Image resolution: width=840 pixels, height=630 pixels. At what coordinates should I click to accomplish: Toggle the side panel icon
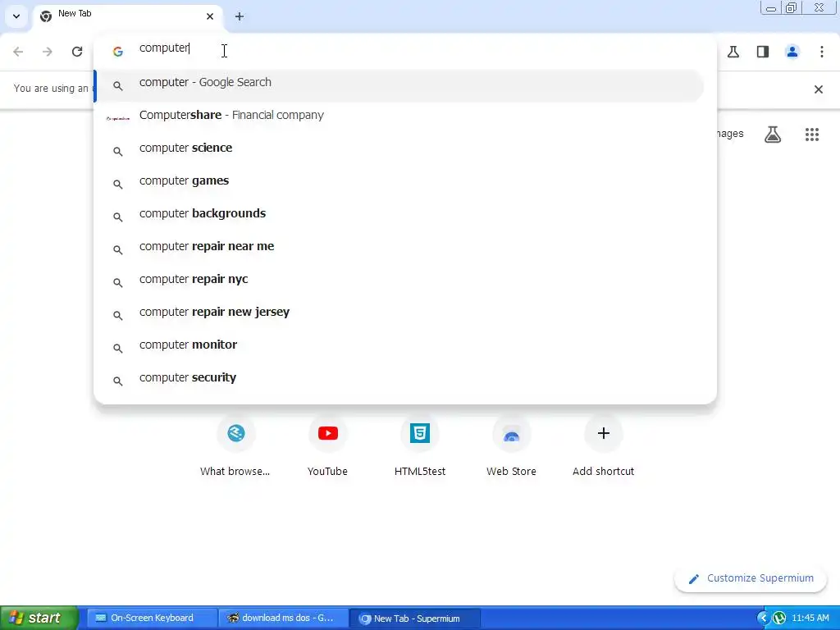coord(763,52)
